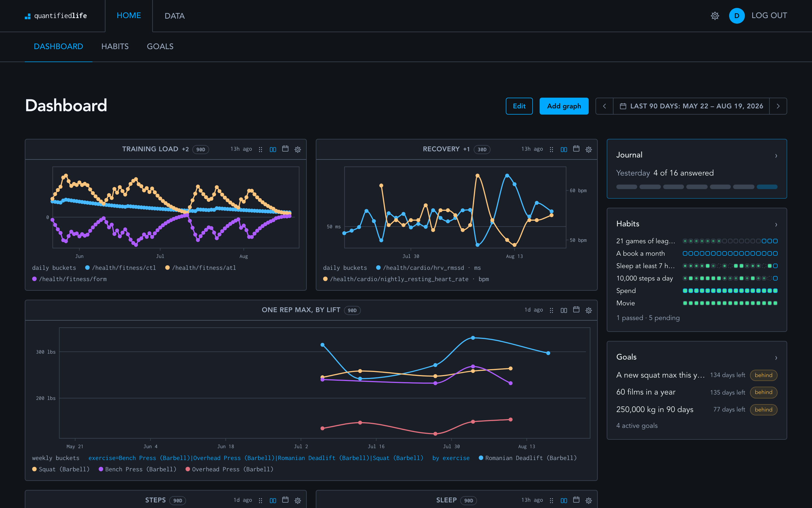Open Recovery settings gear
Viewport: 812px width, 508px height.
click(x=588, y=149)
